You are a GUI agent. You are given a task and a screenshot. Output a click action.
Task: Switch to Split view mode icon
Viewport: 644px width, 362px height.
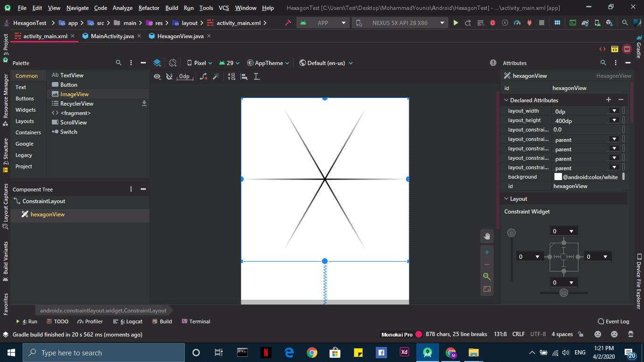pyautogui.click(x=615, y=49)
